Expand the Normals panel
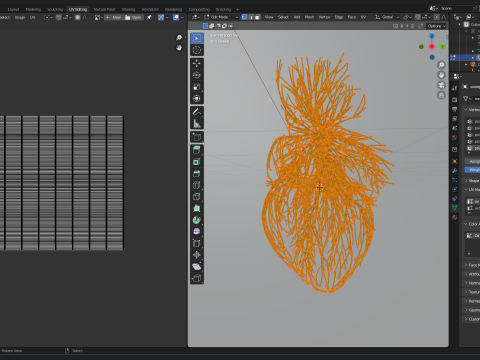 [x=472, y=283]
